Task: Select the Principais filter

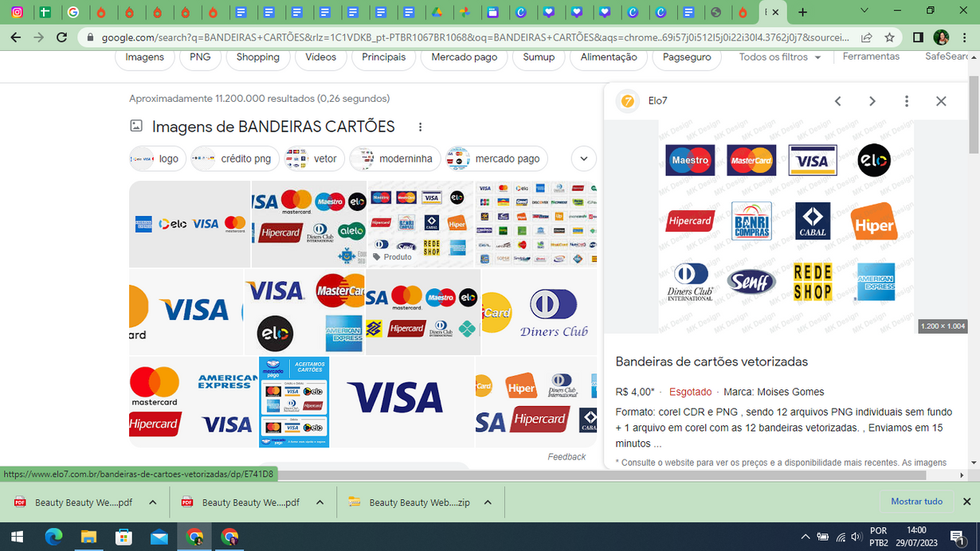Action: pyautogui.click(x=384, y=57)
